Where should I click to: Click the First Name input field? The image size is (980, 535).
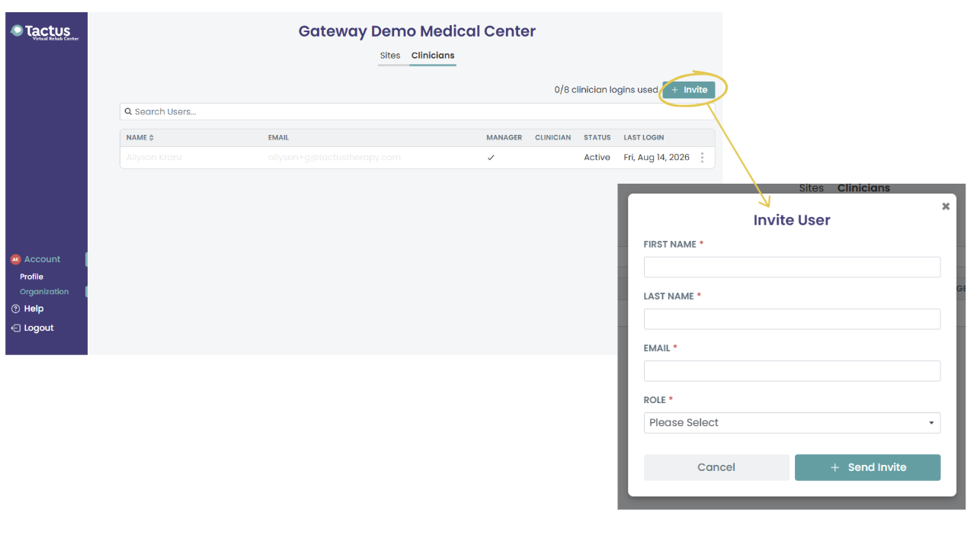[x=792, y=267]
